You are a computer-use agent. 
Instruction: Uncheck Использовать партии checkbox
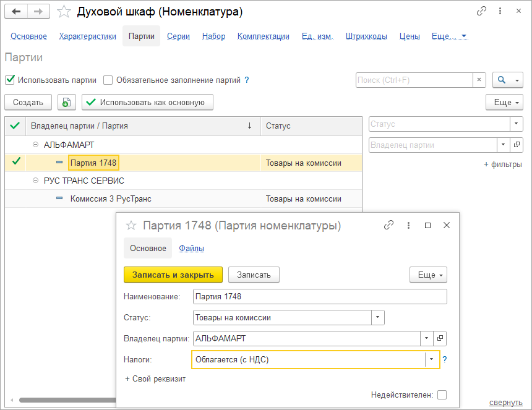[x=10, y=80]
